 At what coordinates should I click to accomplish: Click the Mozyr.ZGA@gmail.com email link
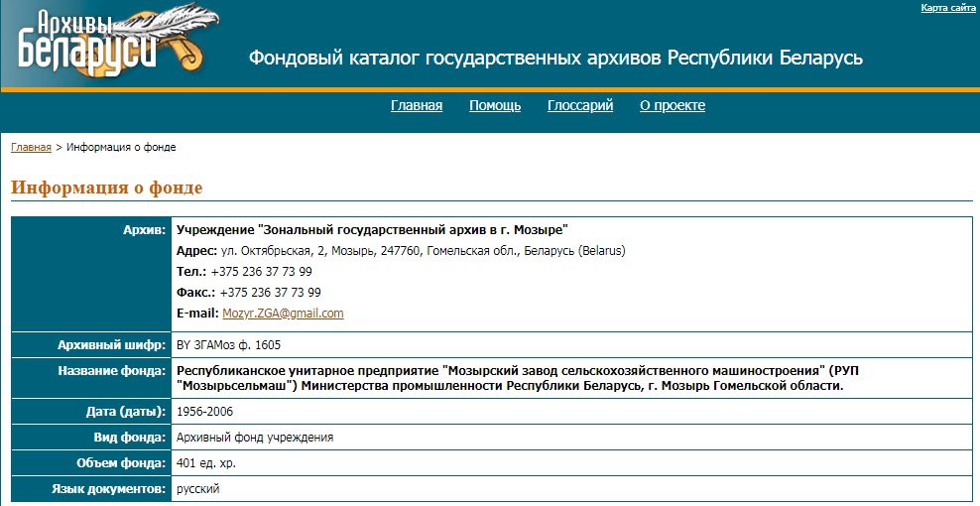click(x=283, y=314)
